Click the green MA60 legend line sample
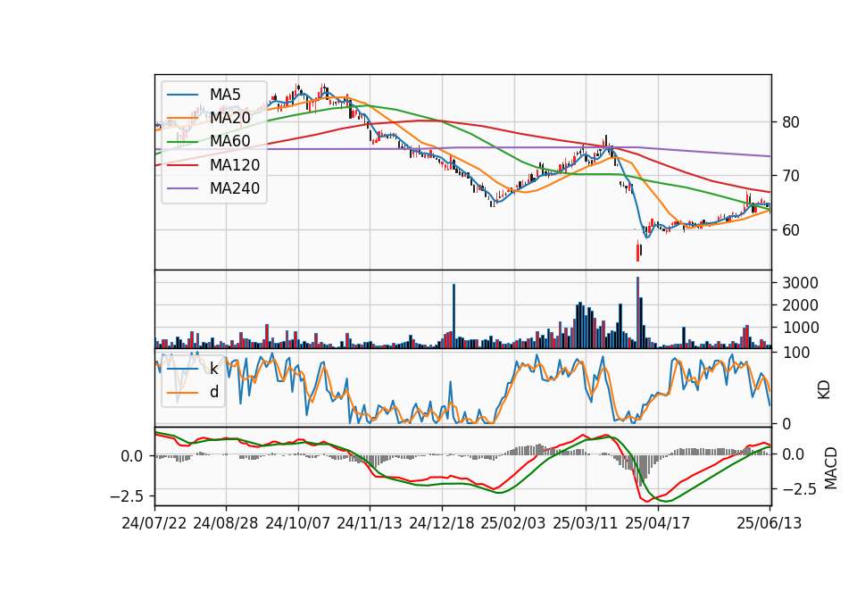The image size is (857, 616). click(x=182, y=142)
